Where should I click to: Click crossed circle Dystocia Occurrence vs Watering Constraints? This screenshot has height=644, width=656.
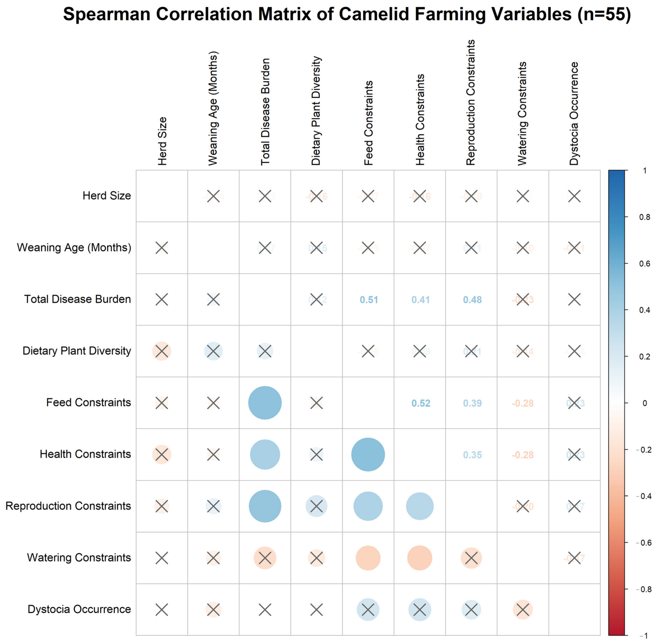pos(523,610)
